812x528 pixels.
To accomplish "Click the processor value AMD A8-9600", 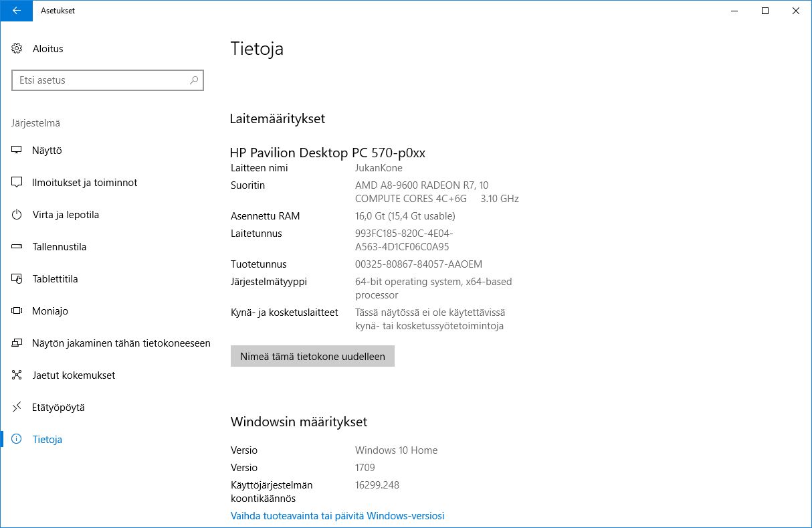I will (x=437, y=192).
